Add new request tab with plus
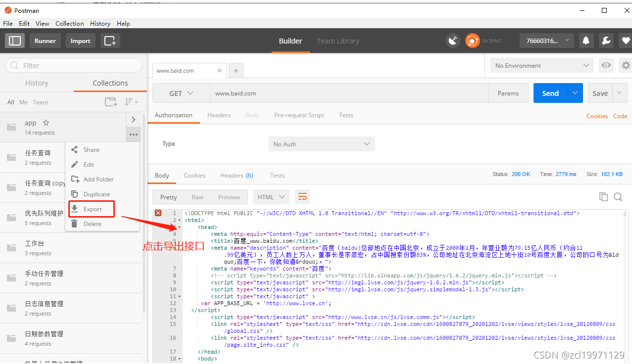 coord(236,71)
